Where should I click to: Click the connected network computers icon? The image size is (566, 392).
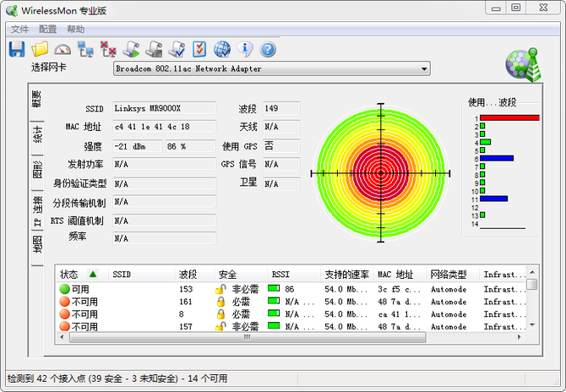[85, 49]
